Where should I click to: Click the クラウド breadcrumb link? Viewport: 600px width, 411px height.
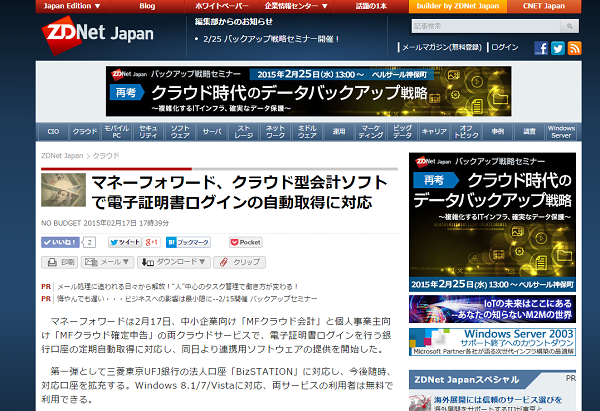(x=106, y=156)
